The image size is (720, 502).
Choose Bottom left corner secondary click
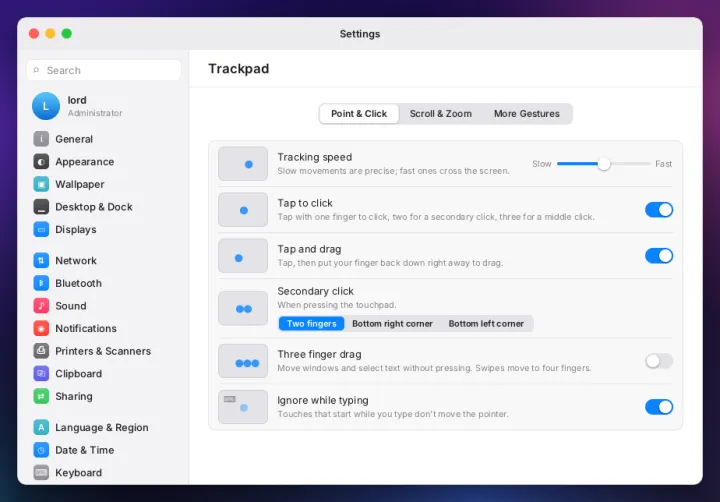tap(486, 324)
